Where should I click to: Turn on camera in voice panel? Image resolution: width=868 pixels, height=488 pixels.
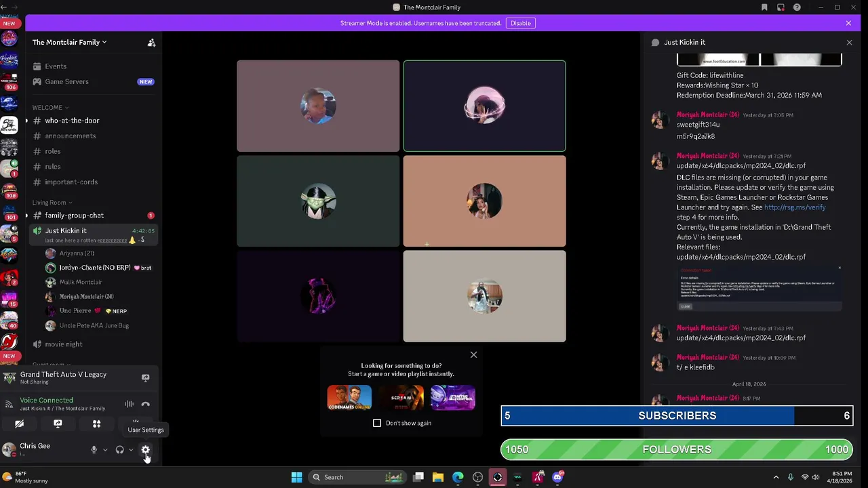[19, 424]
